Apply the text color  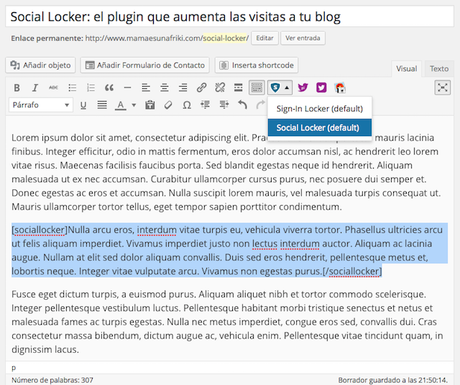tap(120, 105)
